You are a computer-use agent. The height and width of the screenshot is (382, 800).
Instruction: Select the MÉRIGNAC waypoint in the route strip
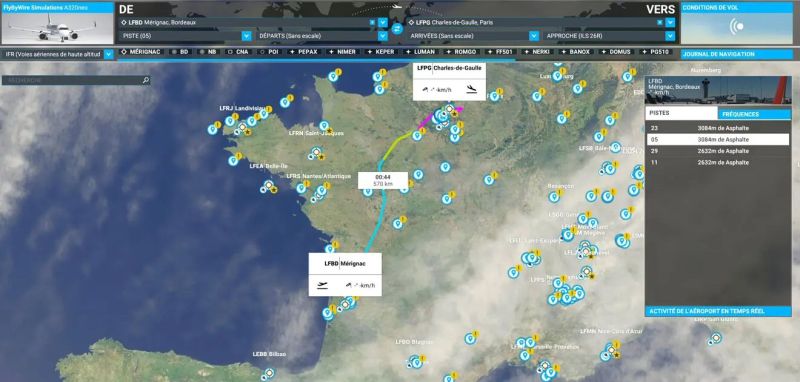pos(141,52)
